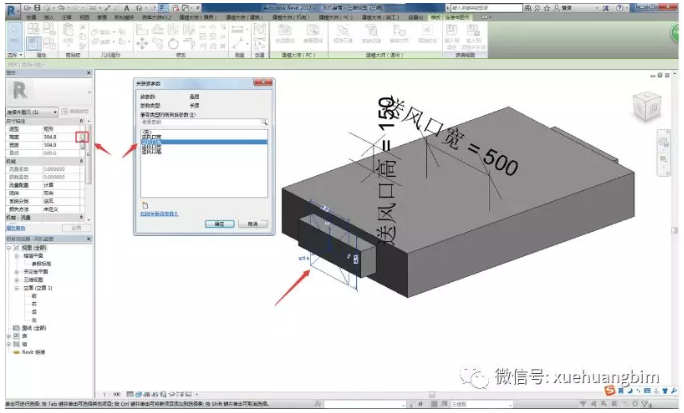
Task: Open the 附加模块 ribbon tab
Action: pyautogui.click(x=124, y=17)
